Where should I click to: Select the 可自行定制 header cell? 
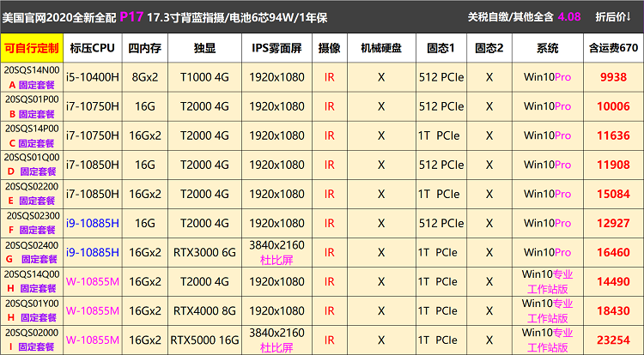coord(32,47)
